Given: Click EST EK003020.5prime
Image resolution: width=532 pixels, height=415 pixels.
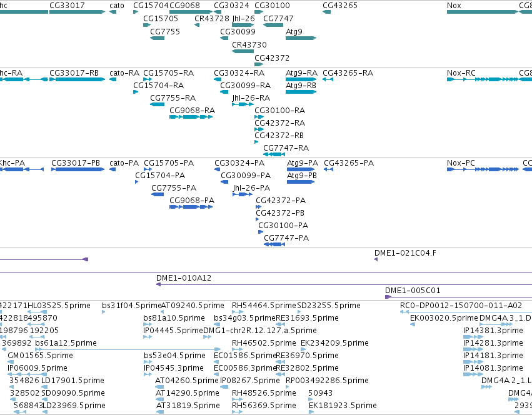Looking at the screenshot, I should pos(444,318).
